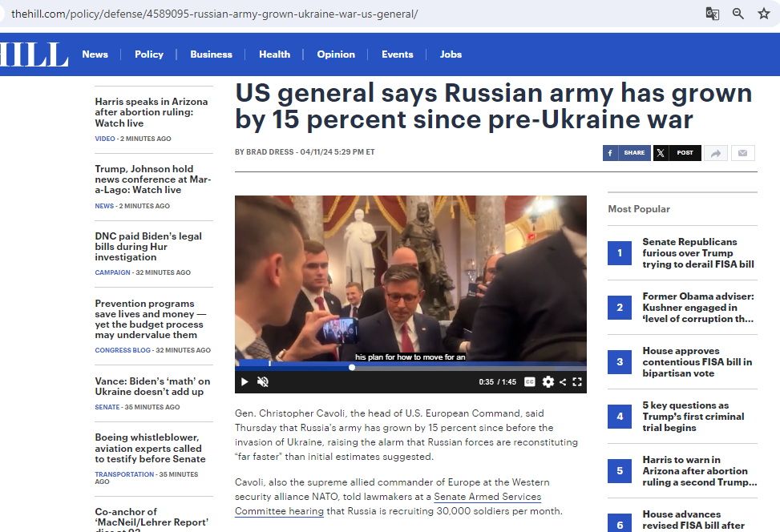Share article on Facebook
780x532 pixels.
click(626, 153)
